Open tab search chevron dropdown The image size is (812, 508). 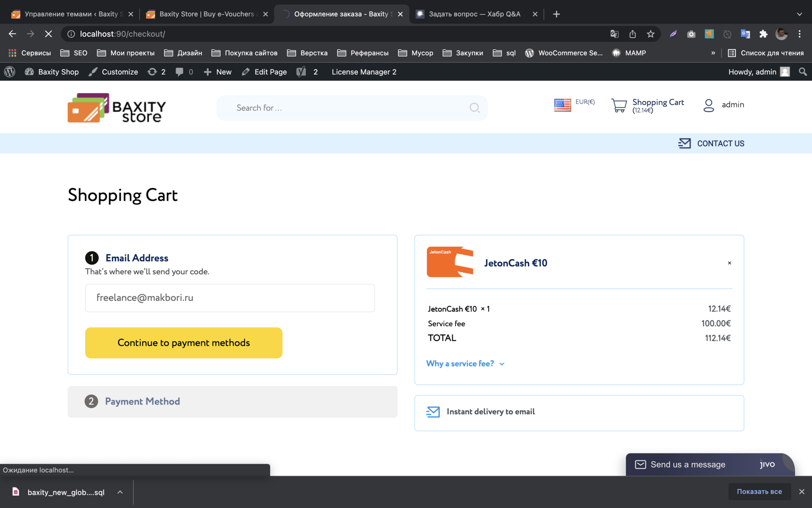(799, 14)
